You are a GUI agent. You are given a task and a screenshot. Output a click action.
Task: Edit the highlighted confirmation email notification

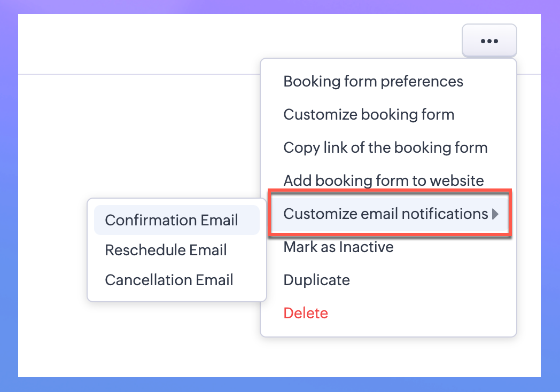point(172,221)
